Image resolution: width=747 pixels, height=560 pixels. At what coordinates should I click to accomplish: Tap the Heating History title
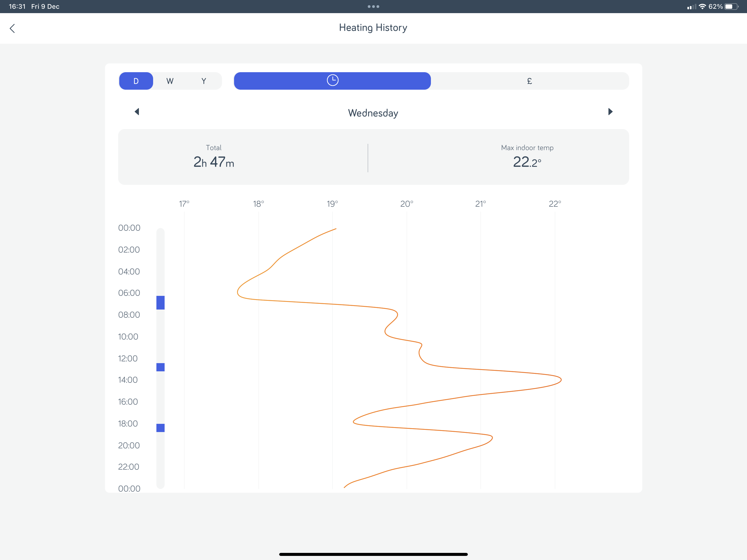click(373, 28)
